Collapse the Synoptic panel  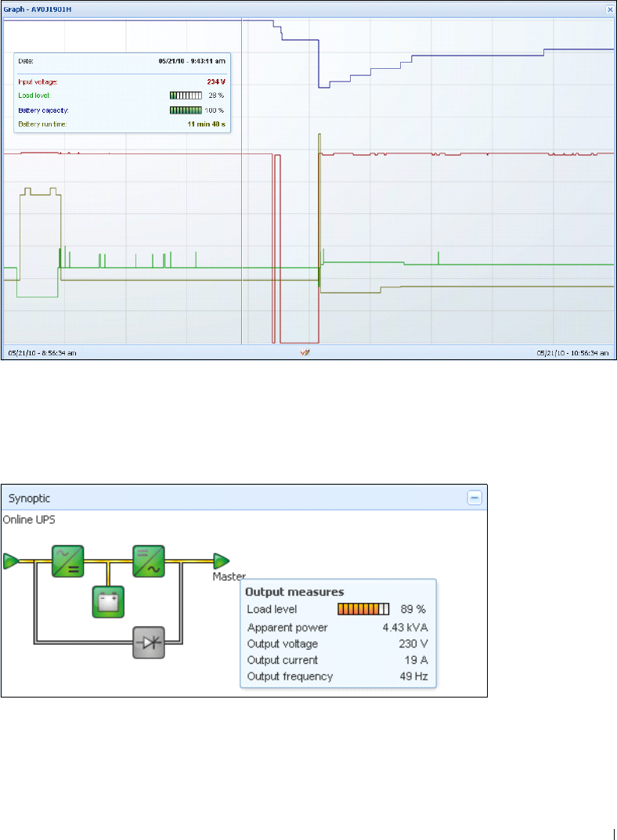(474, 498)
